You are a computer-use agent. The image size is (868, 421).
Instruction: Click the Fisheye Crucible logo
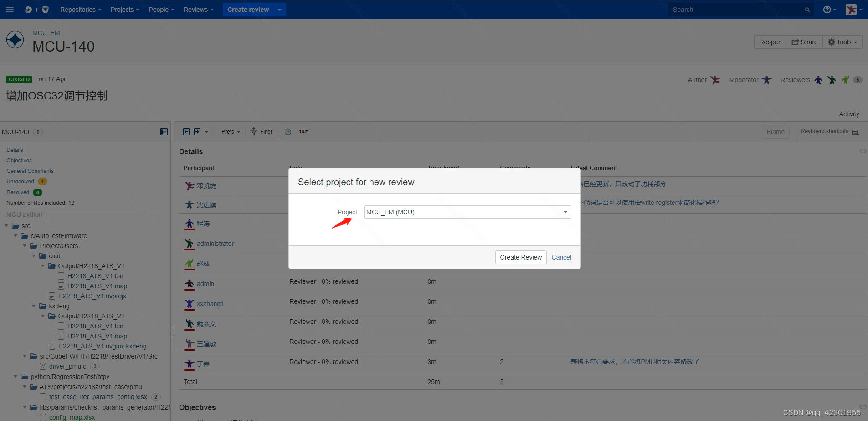(x=36, y=10)
